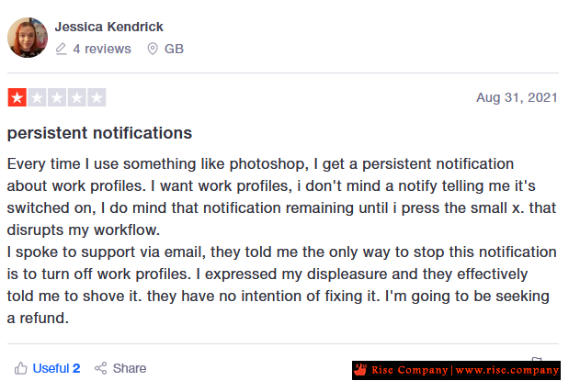Screen dimensions: 580x392
Task: Open the 4 reviews count
Action: 102,49
